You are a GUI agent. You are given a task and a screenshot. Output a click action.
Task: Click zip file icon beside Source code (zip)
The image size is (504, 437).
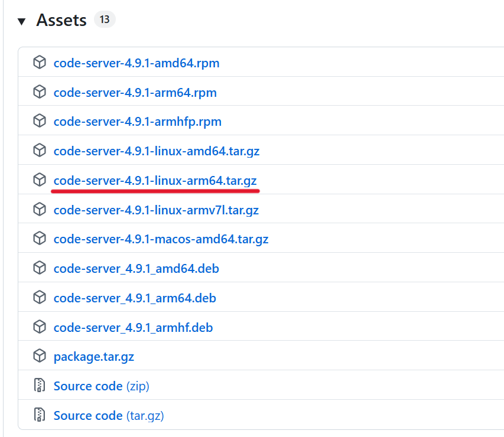(x=40, y=386)
